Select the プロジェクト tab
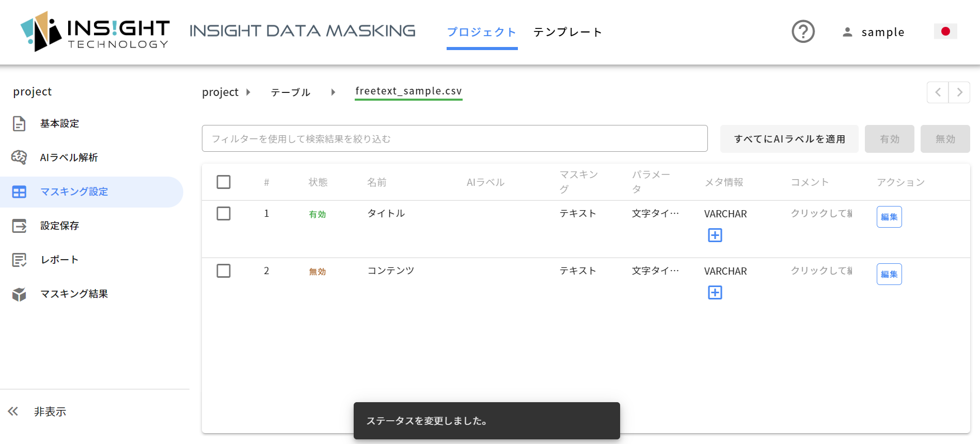The image size is (980, 444). (482, 32)
